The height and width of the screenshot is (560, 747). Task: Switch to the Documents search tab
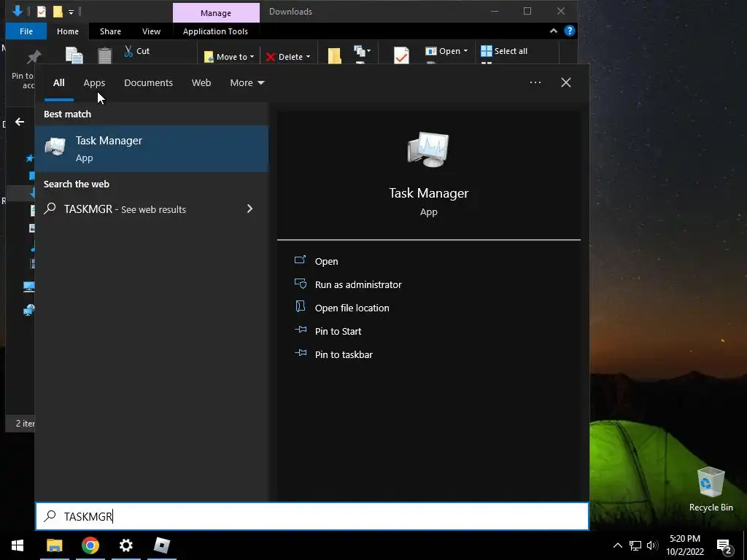click(x=148, y=83)
